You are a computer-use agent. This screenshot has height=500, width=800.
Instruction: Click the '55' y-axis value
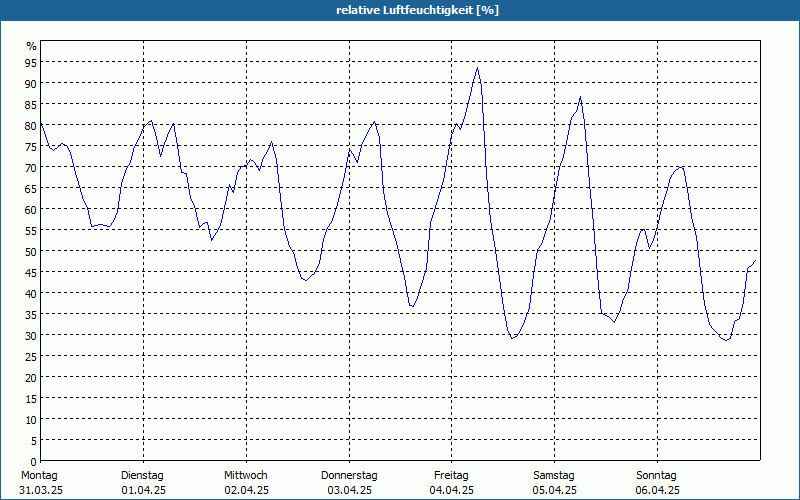coord(31,231)
